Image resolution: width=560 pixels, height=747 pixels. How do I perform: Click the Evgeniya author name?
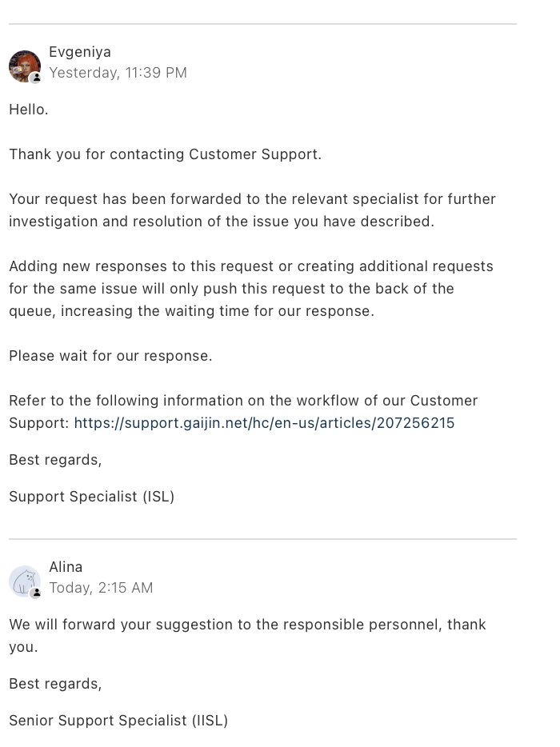[x=80, y=52]
